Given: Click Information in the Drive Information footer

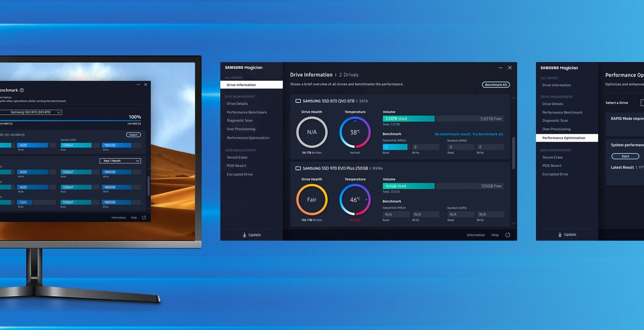Looking at the screenshot, I should (x=476, y=235).
